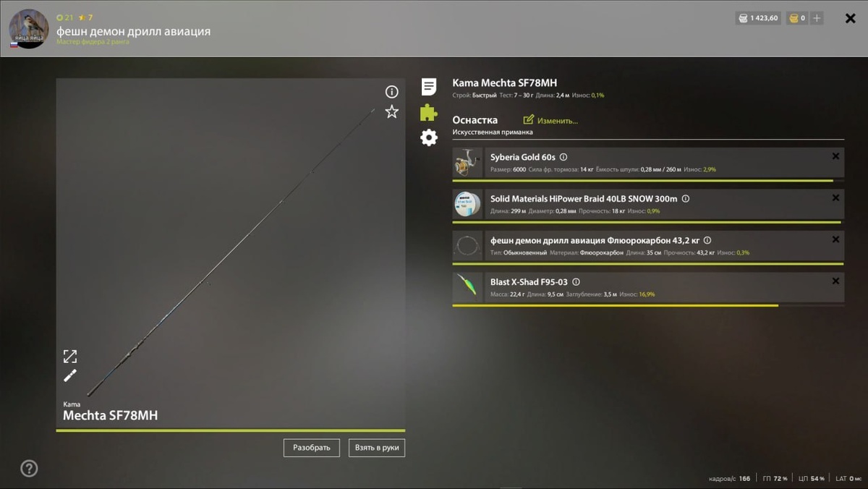The image size is (868, 489).
Task: Open rig setup puzzle tab
Action: pos(429,112)
